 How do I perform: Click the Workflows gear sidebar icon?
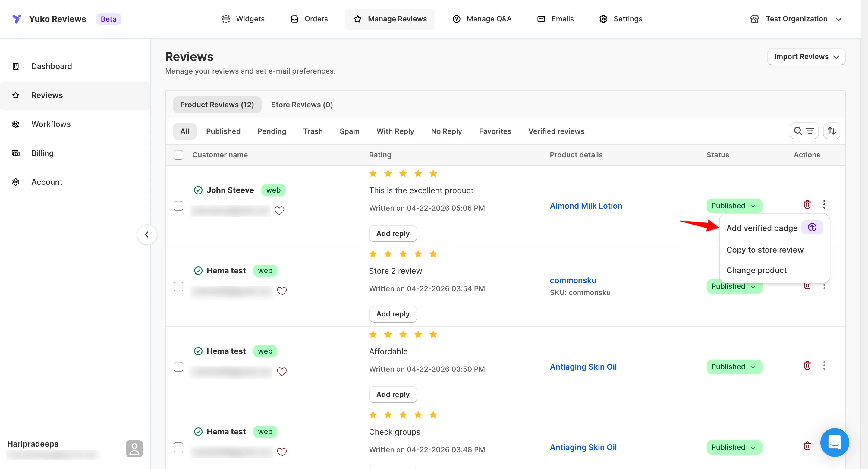point(16,124)
